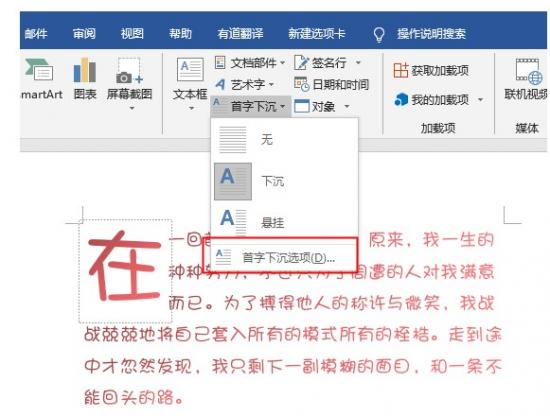Insert a SmartArt graphic
550x416 pixels.
pyautogui.click(x=41, y=79)
